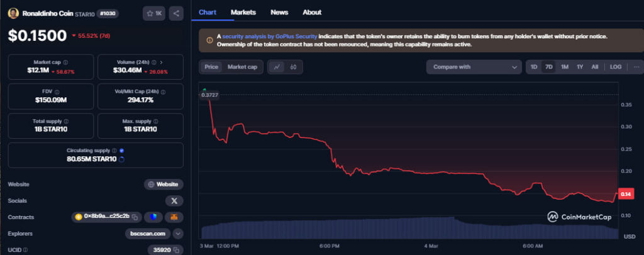Set chart range to 1D
644x255 pixels.
534,67
